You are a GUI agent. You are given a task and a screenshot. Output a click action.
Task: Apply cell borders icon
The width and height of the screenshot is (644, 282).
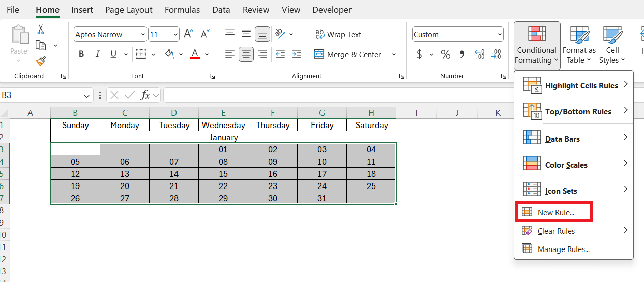(141, 54)
